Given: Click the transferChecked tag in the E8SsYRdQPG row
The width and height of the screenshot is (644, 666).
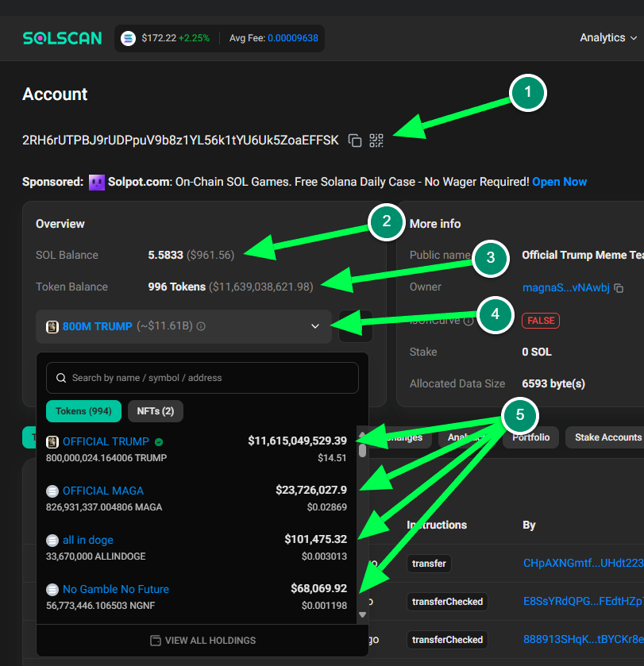Looking at the screenshot, I should pyautogui.click(x=447, y=602).
